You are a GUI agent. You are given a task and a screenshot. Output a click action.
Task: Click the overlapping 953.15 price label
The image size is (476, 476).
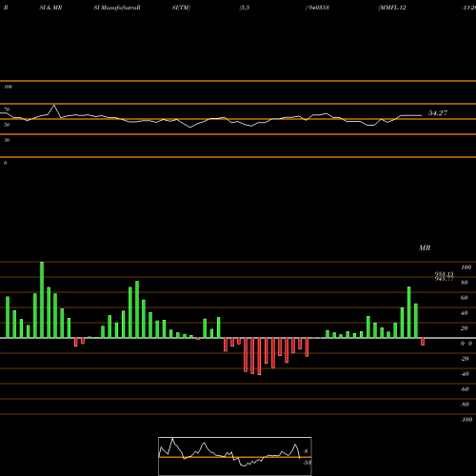[444, 274]
